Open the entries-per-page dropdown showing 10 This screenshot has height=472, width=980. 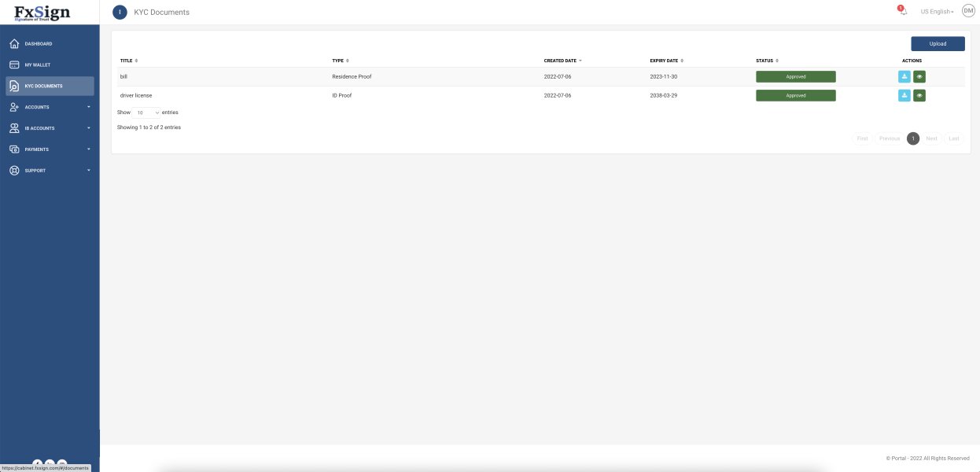pos(147,112)
